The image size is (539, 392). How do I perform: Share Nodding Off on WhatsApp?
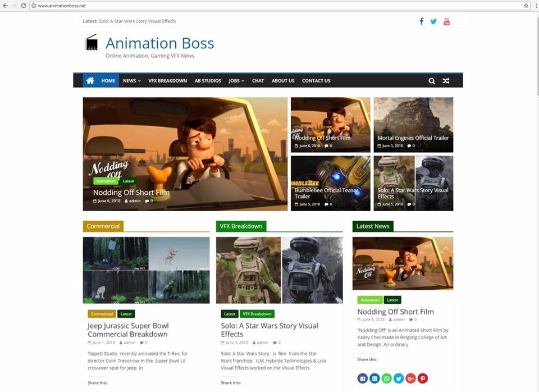(x=386, y=379)
